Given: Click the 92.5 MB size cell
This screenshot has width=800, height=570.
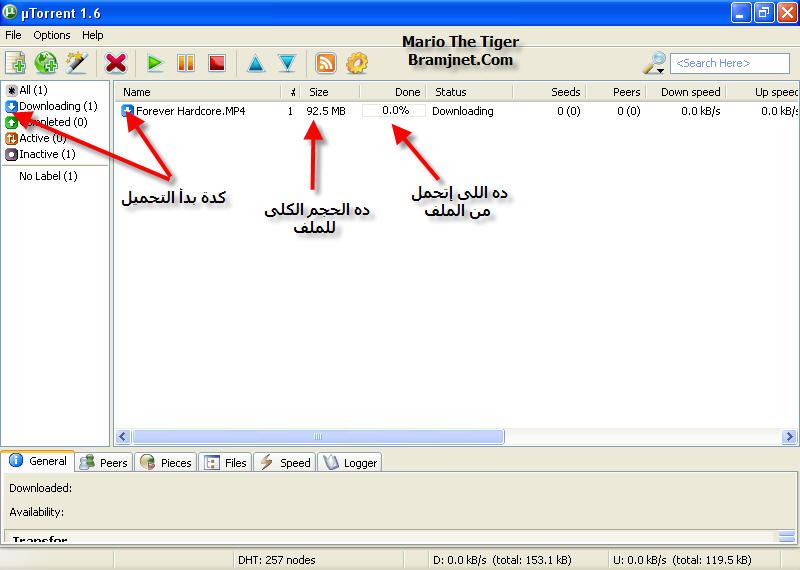Looking at the screenshot, I should (x=326, y=111).
